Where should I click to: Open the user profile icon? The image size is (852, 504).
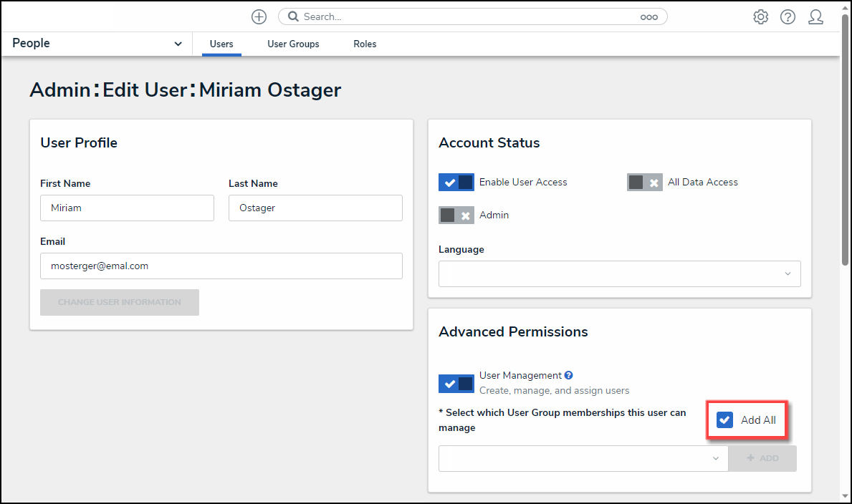pos(815,17)
